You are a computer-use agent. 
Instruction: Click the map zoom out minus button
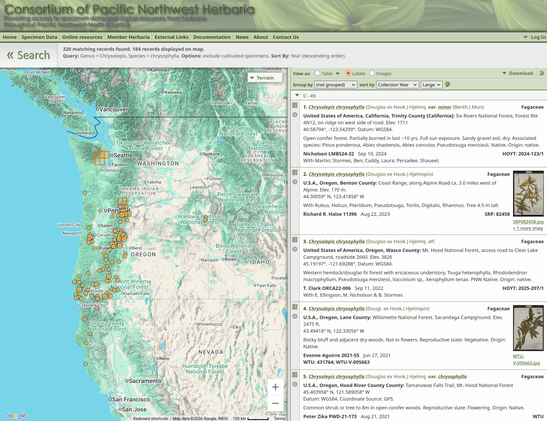coord(275,403)
